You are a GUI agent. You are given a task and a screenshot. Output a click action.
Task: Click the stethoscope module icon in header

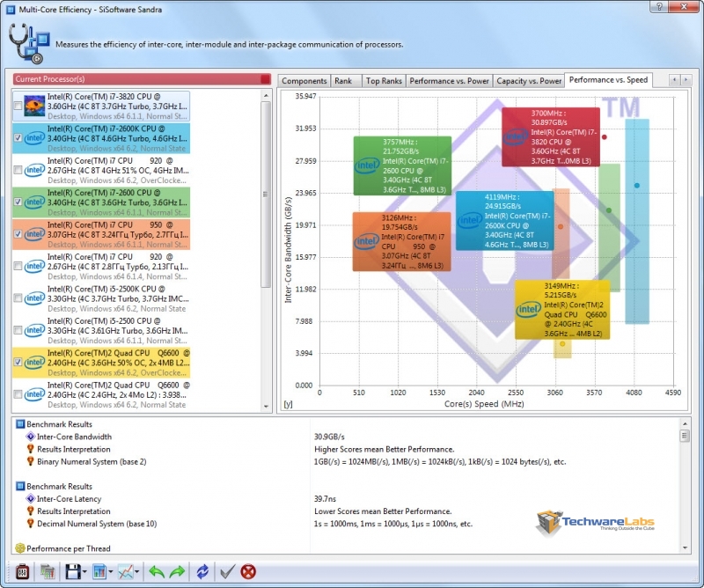click(29, 44)
